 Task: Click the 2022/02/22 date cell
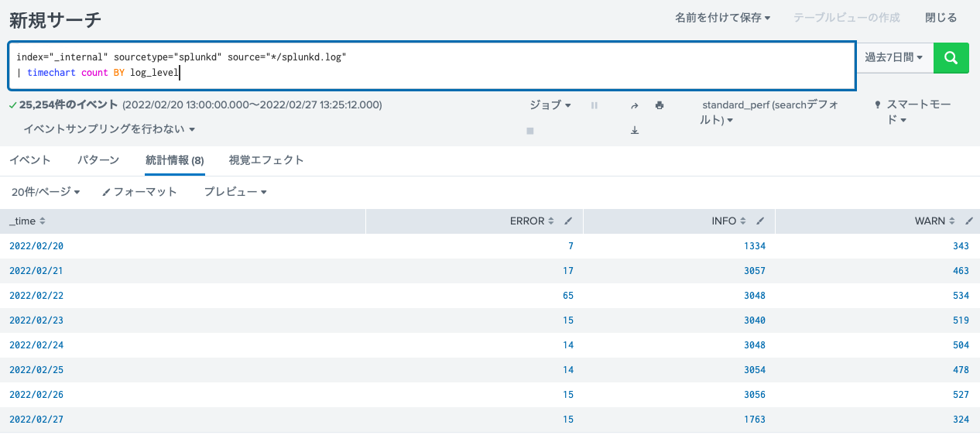(36, 296)
